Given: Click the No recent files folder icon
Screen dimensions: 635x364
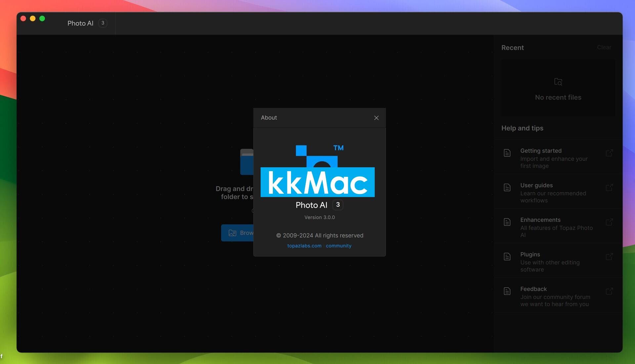Looking at the screenshot, I should tap(558, 82).
